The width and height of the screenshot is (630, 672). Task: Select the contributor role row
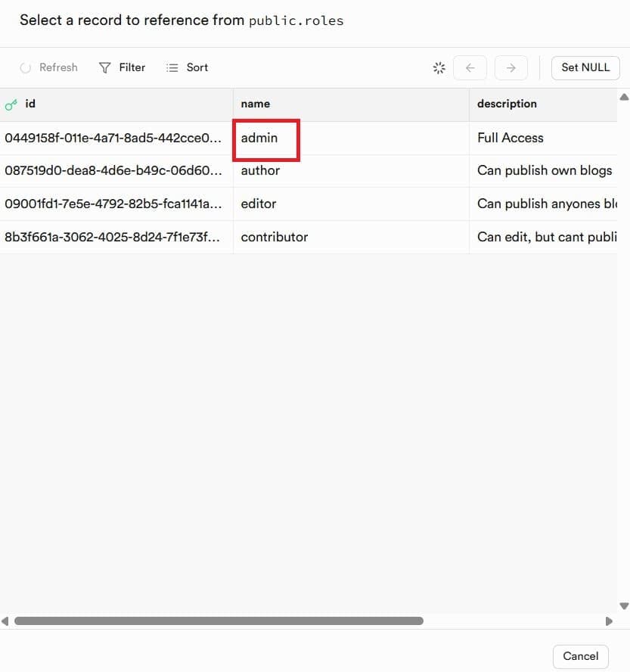coord(309,237)
